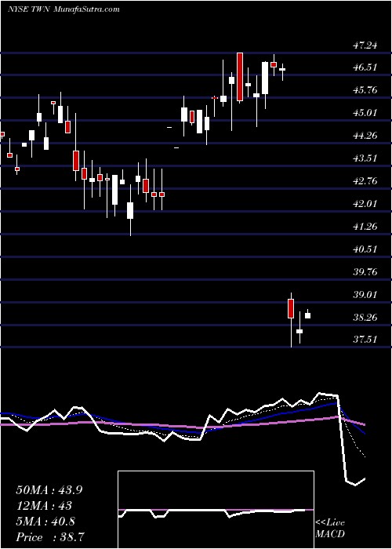Open the Live MACD inset chart
This screenshot has width=392, height=549.
(216, 510)
